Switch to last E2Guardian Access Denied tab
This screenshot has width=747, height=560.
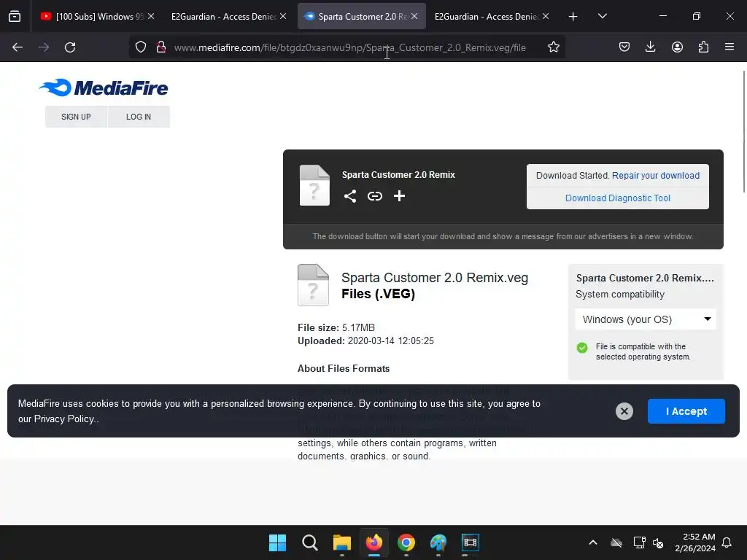[x=487, y=16]
